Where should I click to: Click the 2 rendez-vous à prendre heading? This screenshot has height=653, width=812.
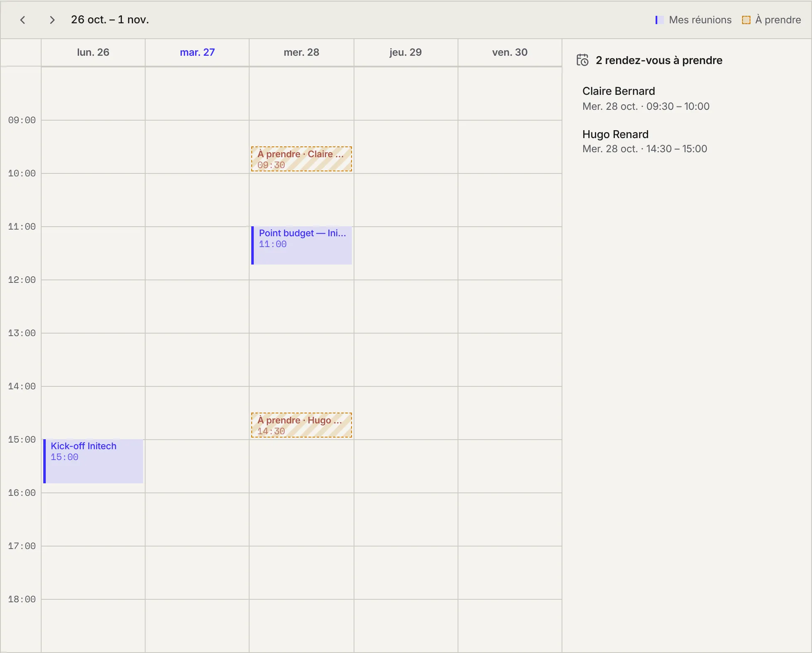click(659, 60)
